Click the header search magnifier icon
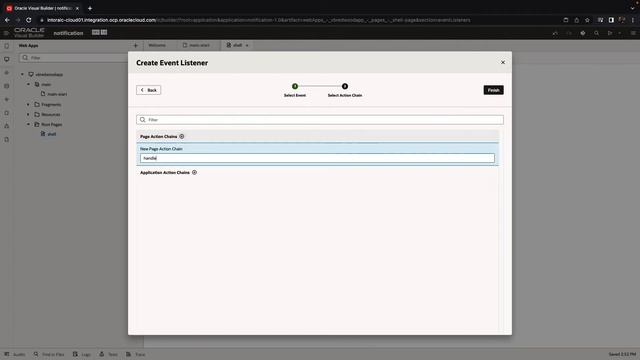This screenshot has width=640, height=360. click(596, 33)
